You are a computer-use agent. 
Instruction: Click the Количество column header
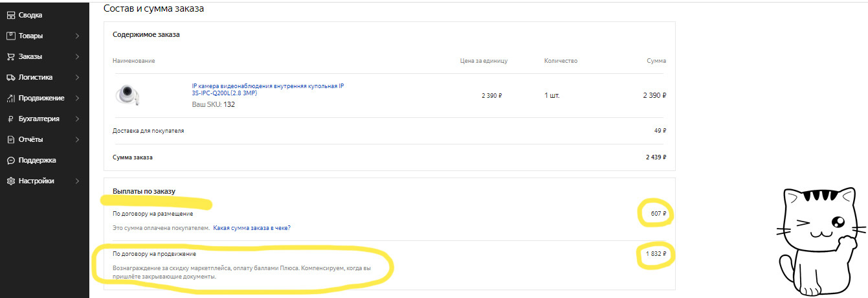coord(561,61)
